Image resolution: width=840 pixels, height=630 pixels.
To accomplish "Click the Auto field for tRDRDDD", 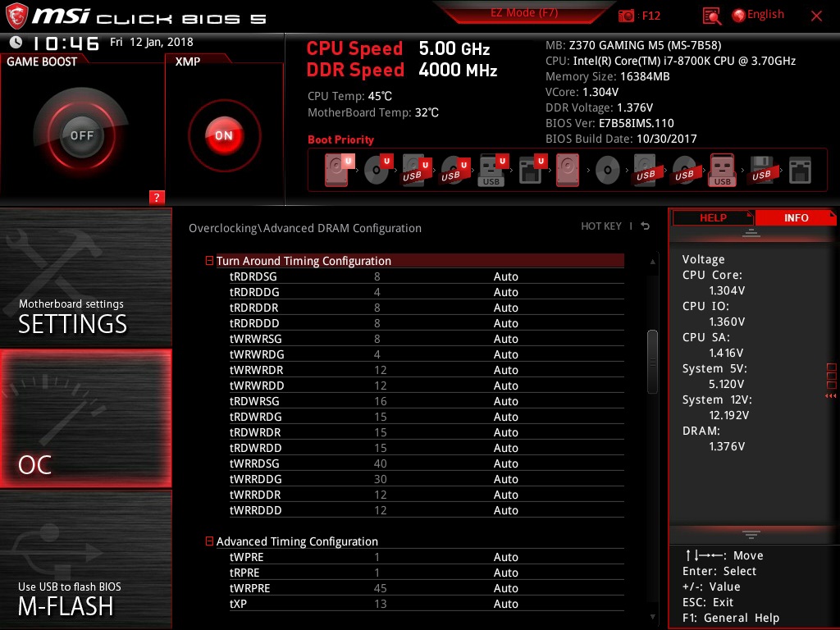I will tap(505, 323).
